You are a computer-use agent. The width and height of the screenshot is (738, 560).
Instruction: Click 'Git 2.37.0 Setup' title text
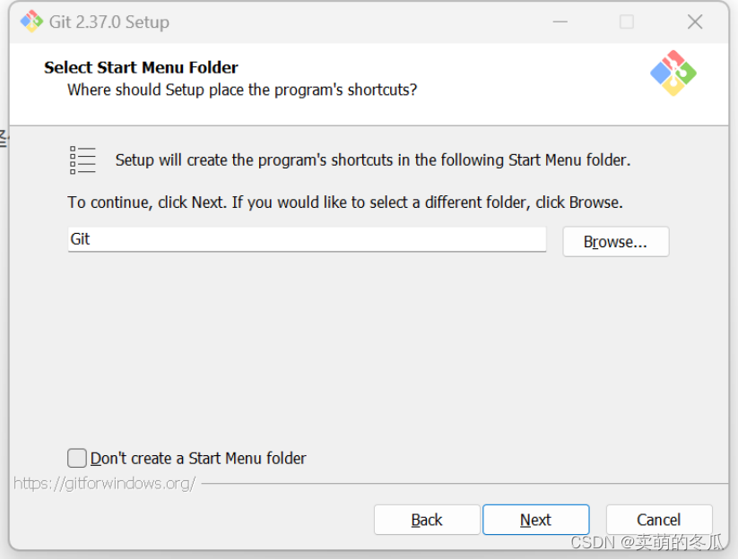(109, 22)
